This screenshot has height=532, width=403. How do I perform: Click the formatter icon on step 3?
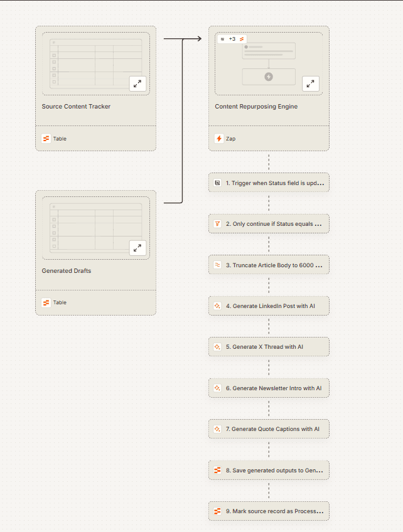(217, 265)
